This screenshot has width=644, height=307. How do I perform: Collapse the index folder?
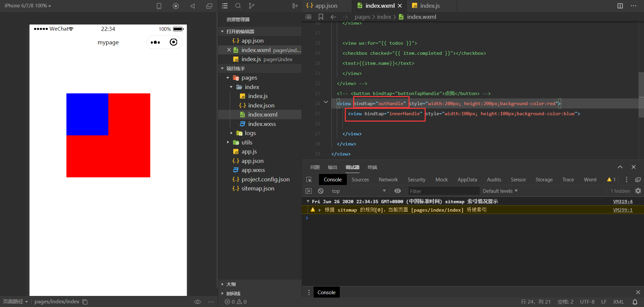[x=231, y=87]
